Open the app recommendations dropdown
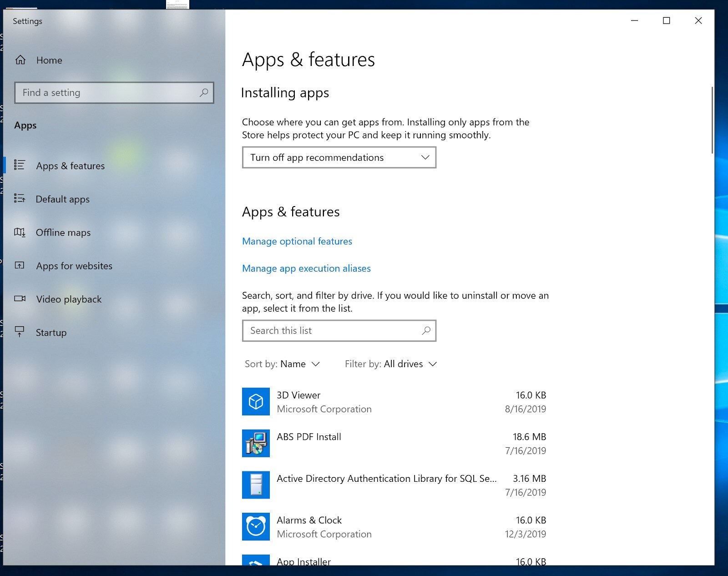The image size is (728, 576). [x=339, y=157]
